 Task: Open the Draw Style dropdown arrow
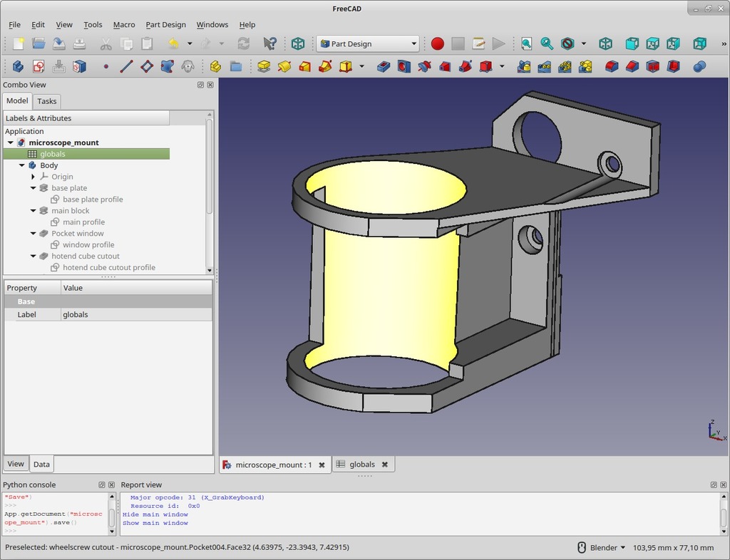(583, 43)
